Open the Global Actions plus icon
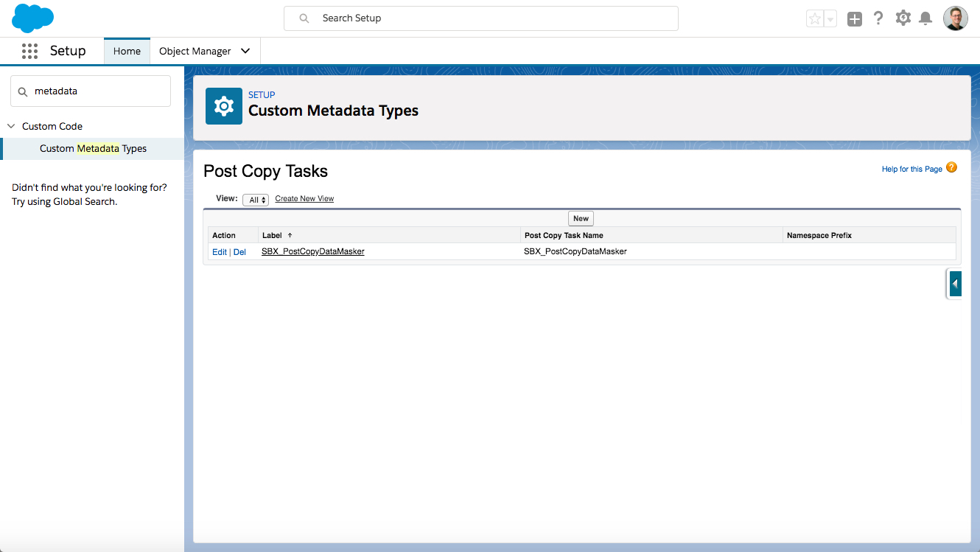 [854, 19]
